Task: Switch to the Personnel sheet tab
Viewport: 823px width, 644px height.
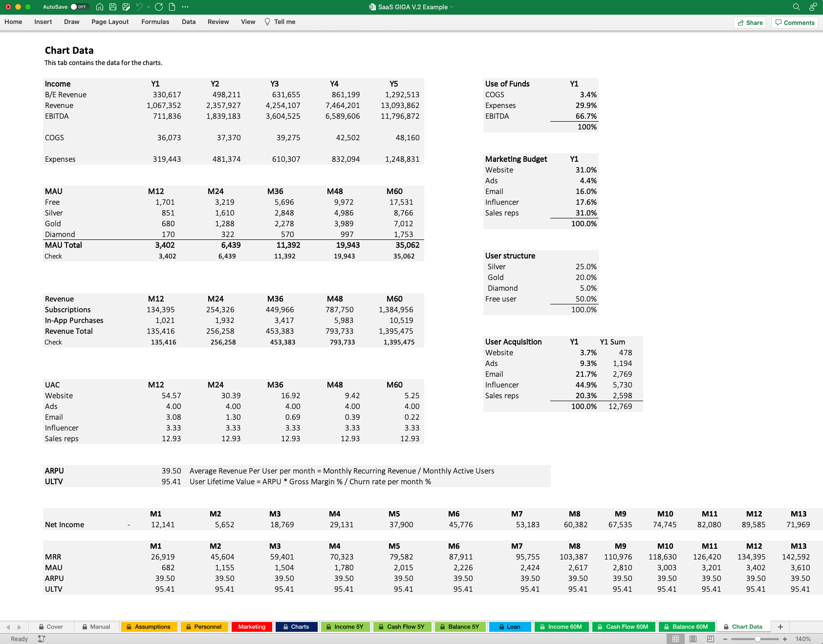Action: [x=204, y=627]
